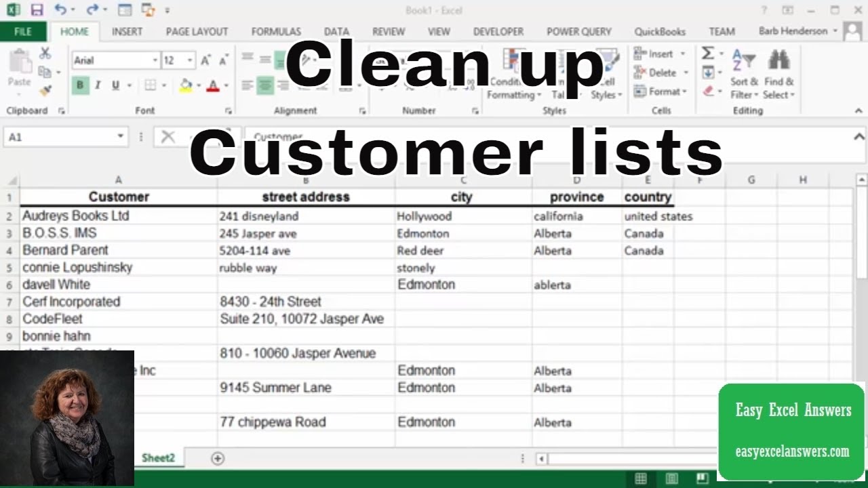868x488 pixels.
Task: Toggle Italic formatting
Action: coord(98,85)
